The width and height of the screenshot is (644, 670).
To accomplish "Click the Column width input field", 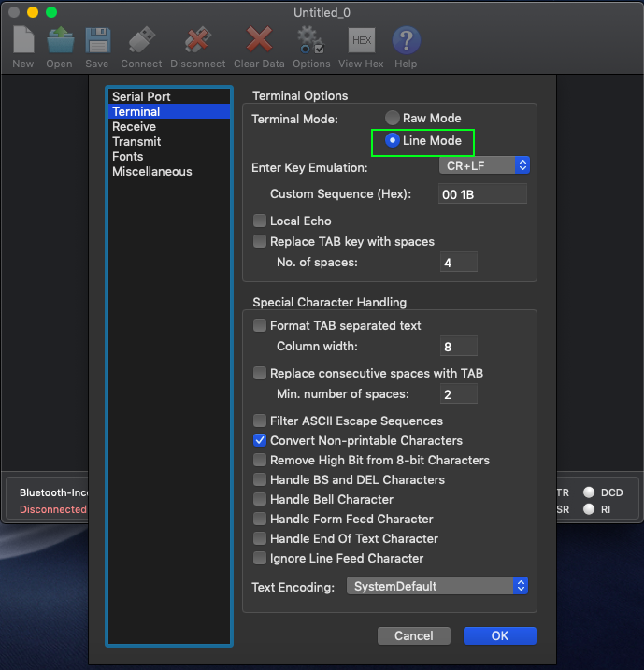I will [459, 347].
